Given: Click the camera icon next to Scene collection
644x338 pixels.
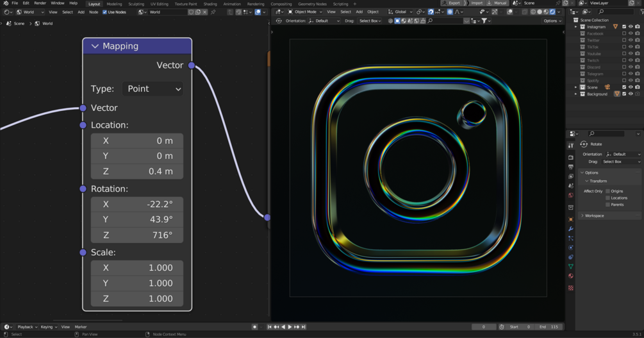Looking at the screenshot, I should (607, 87).
